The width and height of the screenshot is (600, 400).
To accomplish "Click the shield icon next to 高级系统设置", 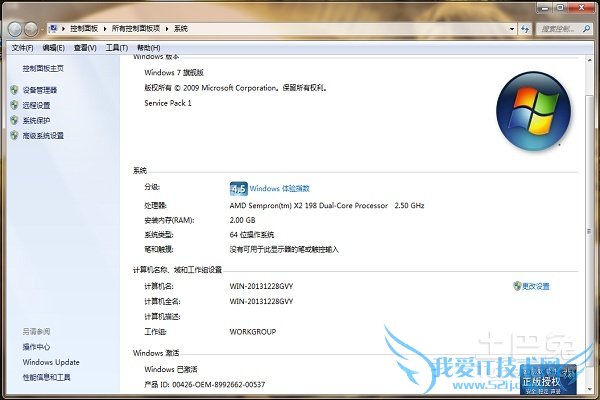I will (14, 136).
